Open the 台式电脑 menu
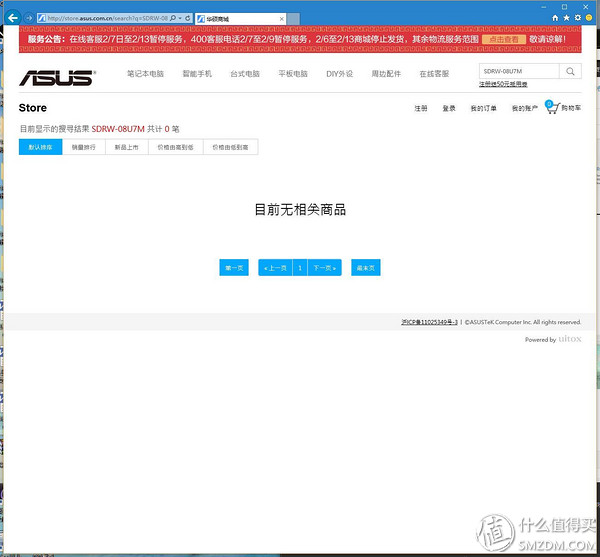The image size is (600, 557). [245, 73]
